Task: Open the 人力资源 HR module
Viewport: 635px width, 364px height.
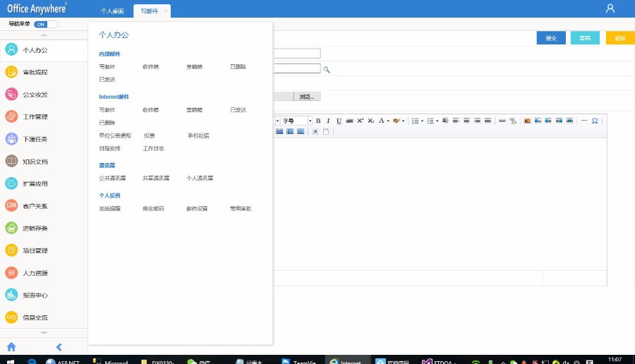Action: 44,273
